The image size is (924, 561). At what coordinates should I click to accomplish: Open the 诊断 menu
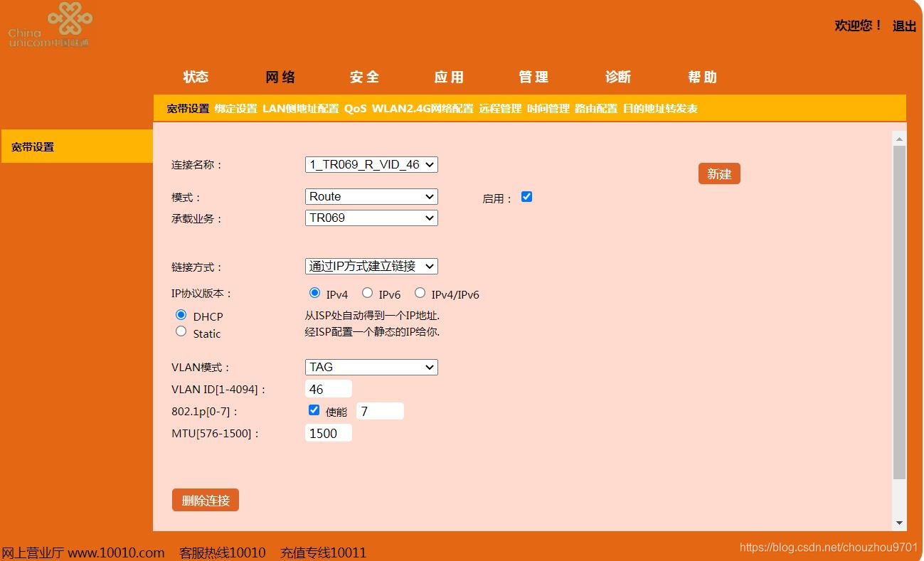point(618,77)
